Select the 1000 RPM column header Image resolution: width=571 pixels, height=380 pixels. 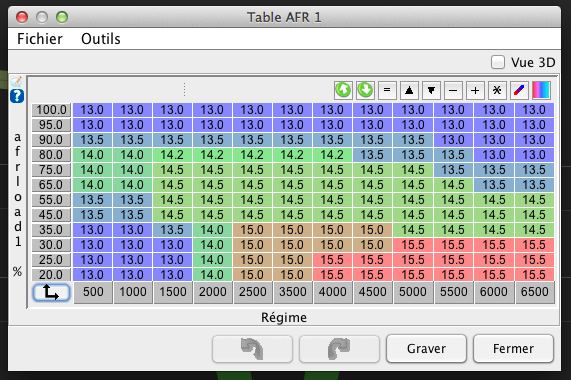133,292
